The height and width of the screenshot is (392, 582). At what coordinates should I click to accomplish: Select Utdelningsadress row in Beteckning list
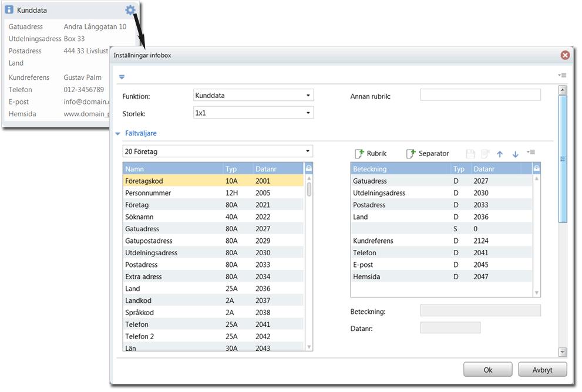pos(441,193)
